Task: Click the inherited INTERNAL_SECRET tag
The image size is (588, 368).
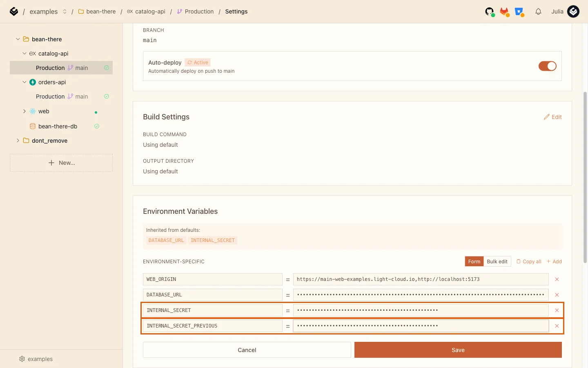Action: coord(213,240)
